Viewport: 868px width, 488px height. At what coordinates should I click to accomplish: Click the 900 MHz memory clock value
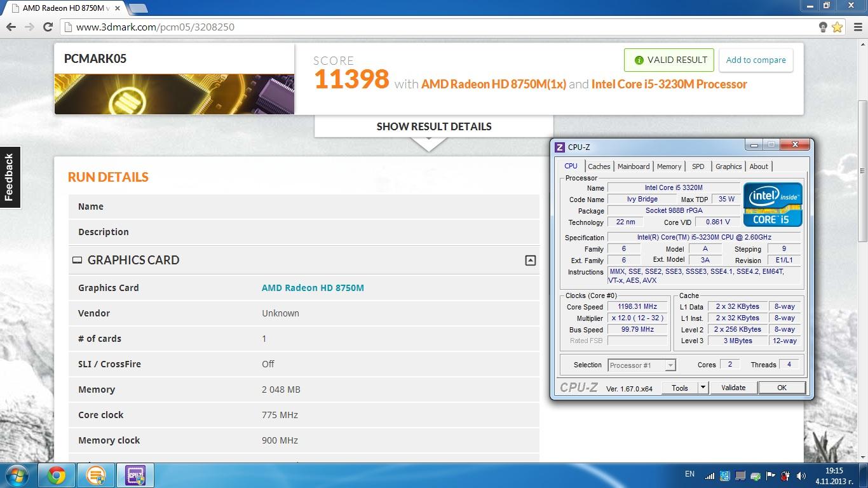280,440
